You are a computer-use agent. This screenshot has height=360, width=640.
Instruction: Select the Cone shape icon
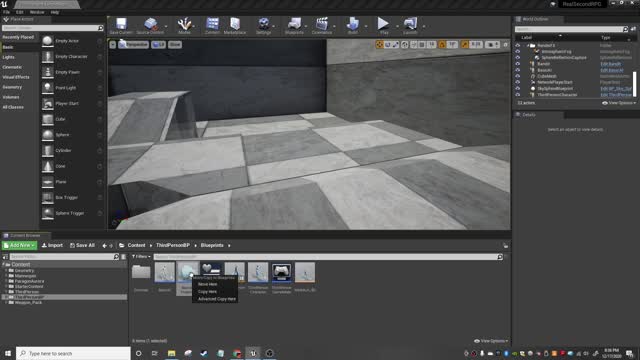48,166
